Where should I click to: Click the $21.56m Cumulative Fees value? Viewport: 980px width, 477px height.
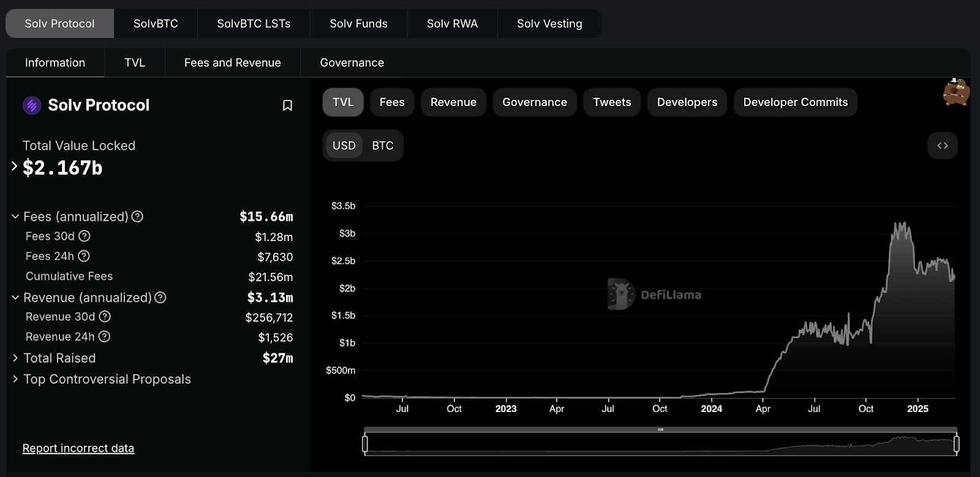[271, 277]
